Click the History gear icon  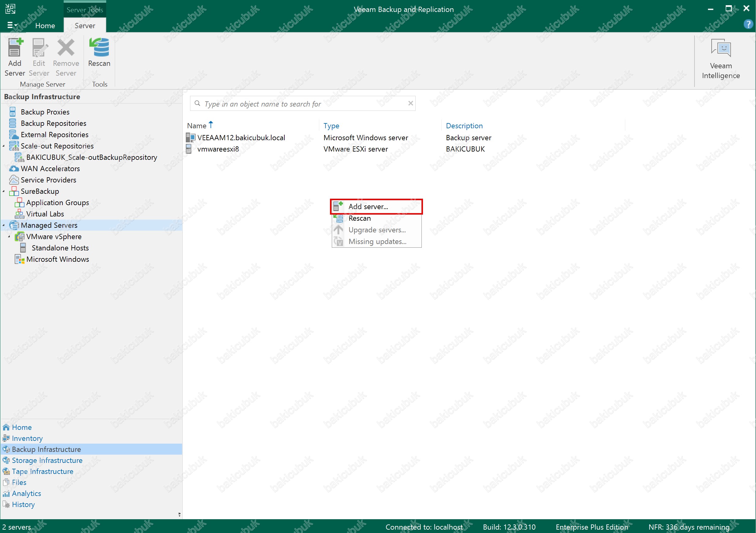(x=6, y=504)
